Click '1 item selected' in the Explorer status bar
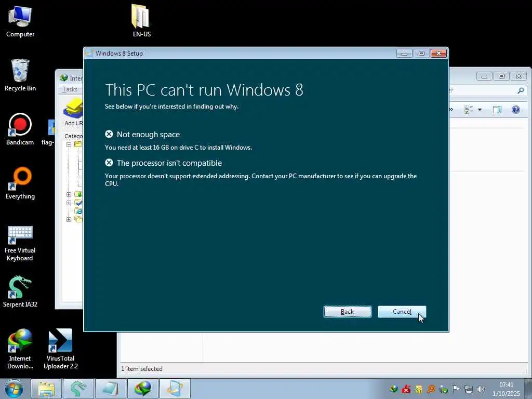 pos(142,369)
